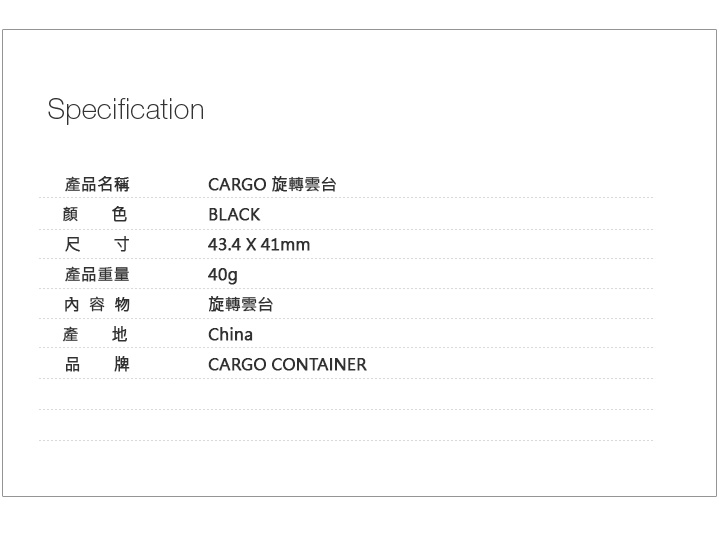Screen dimensions: 720x554
Task: Click the word CONTAINER in brand
Action: point(319,364)
